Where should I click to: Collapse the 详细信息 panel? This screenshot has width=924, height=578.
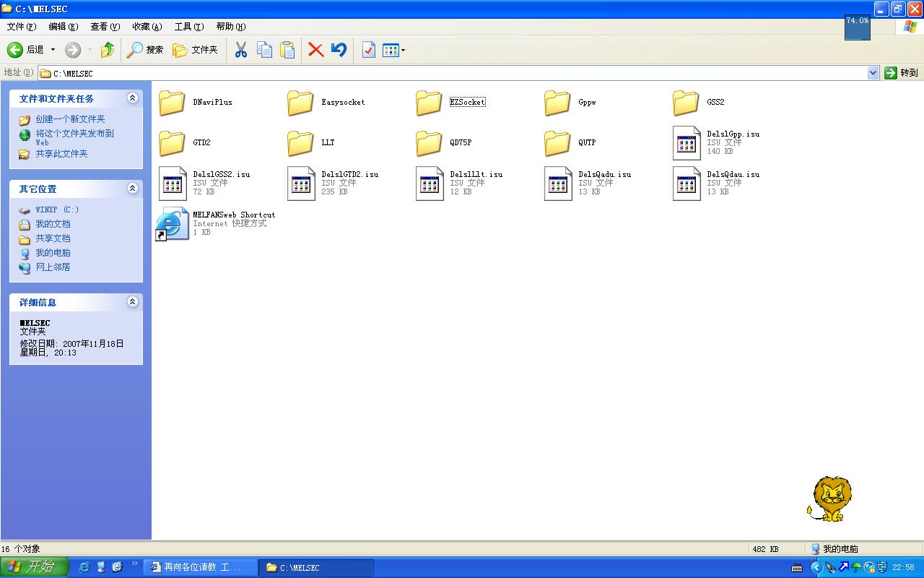[x=132, y=302]
